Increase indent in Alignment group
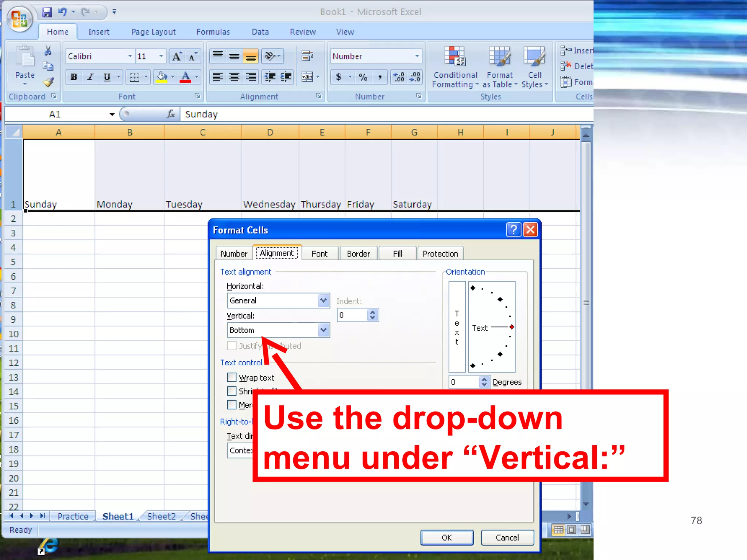The image size is (747, 560). pyautogui.click(x=286, y=77)
